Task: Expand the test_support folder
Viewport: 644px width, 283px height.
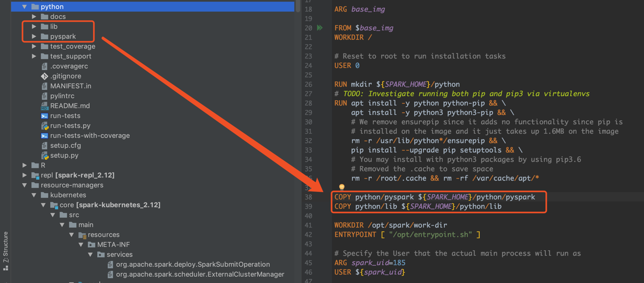Action: pos(34,56)
